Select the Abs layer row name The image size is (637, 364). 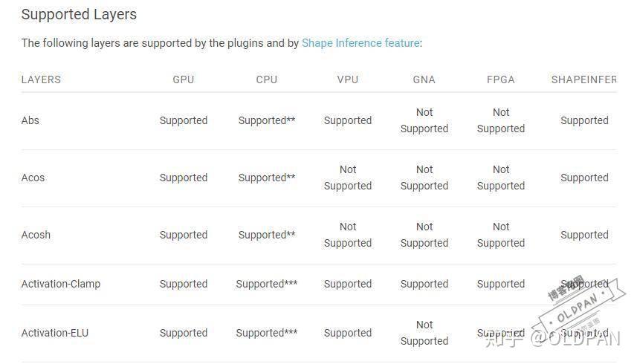click(30, 120)
